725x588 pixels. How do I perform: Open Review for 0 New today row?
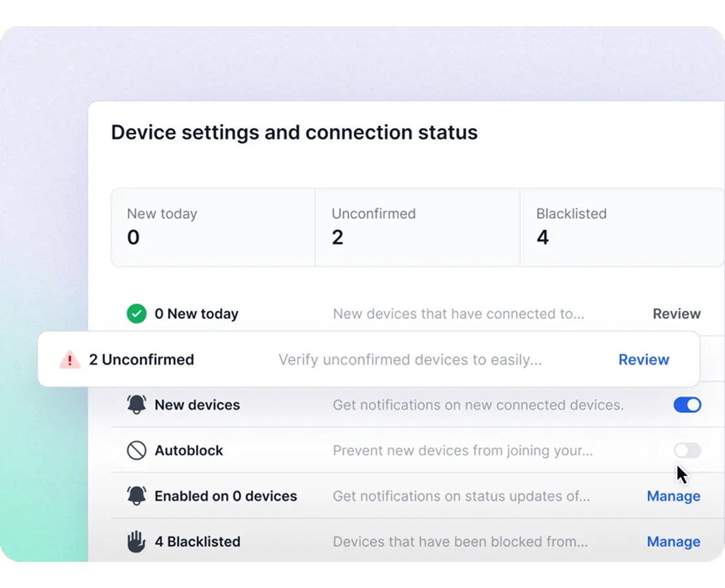677,314
